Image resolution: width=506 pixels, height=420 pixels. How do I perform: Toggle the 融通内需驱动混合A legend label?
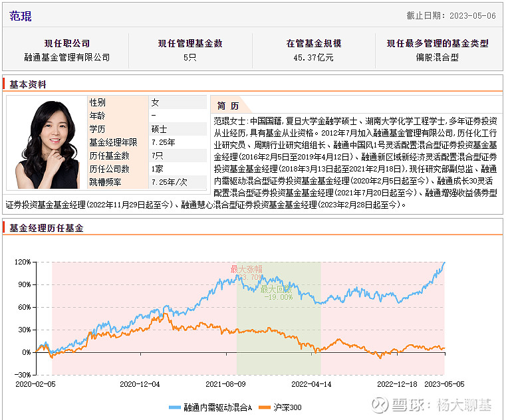(217, 408)
